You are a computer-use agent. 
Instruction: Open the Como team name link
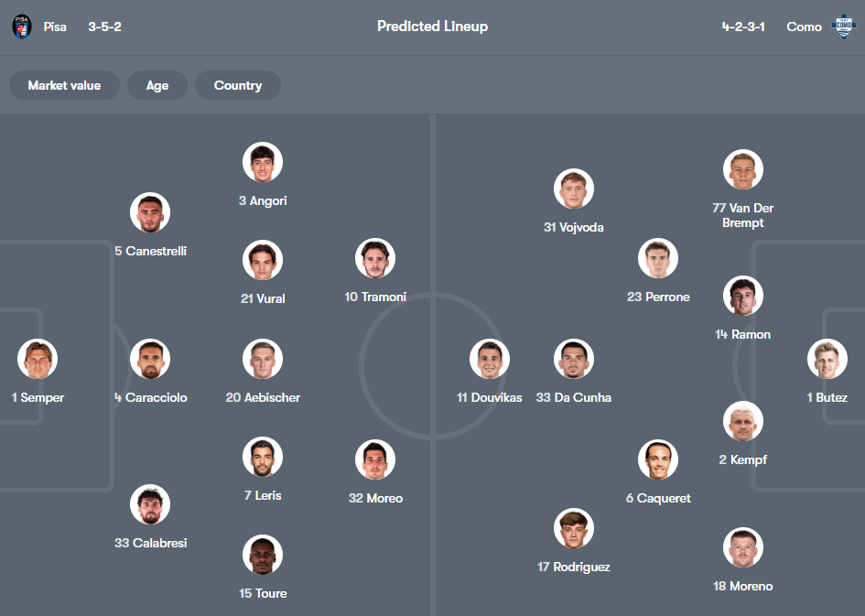click(x=804, y=27)
